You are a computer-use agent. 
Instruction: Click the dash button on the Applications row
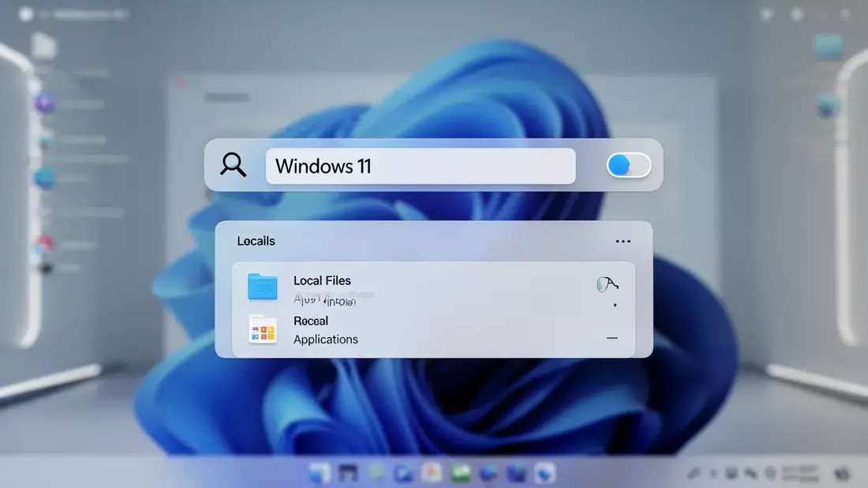[612, 338]
